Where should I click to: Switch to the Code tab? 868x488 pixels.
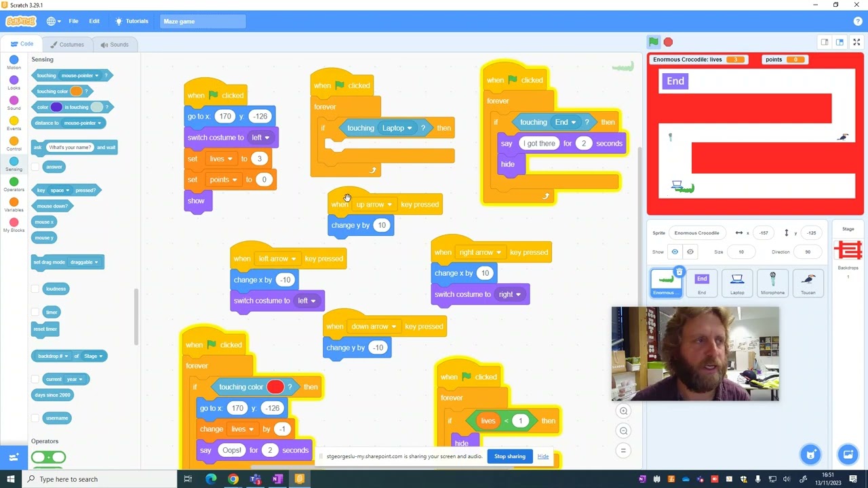(22, 44)
